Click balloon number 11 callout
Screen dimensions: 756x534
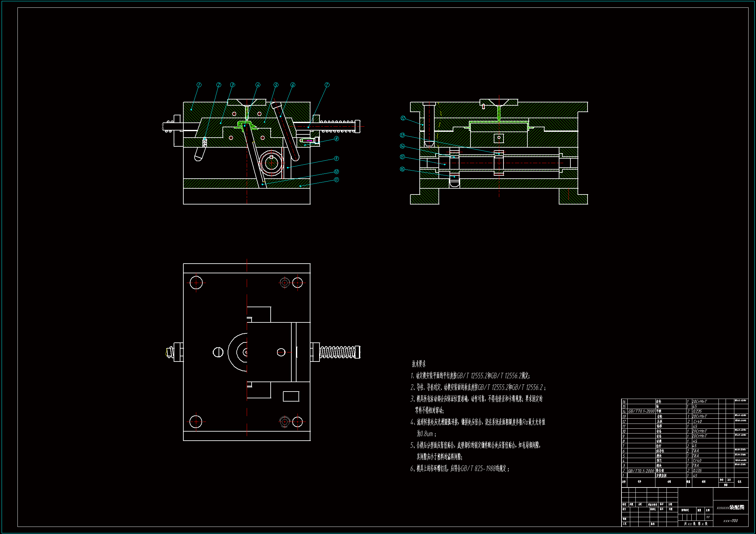336,180
